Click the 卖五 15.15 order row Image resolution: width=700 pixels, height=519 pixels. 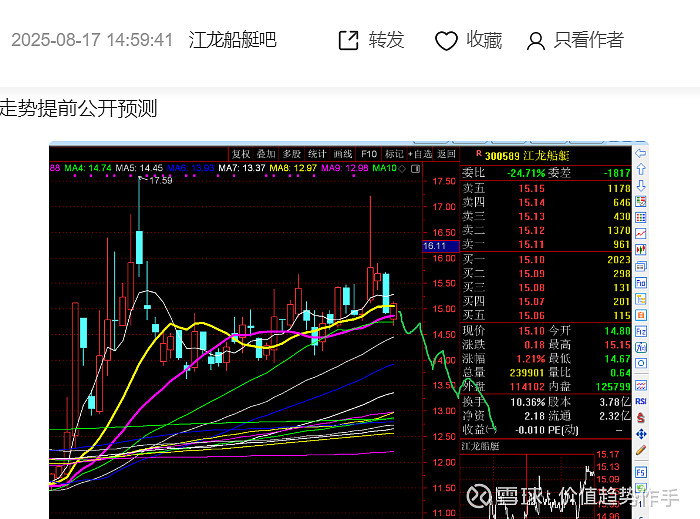[546, 188]
